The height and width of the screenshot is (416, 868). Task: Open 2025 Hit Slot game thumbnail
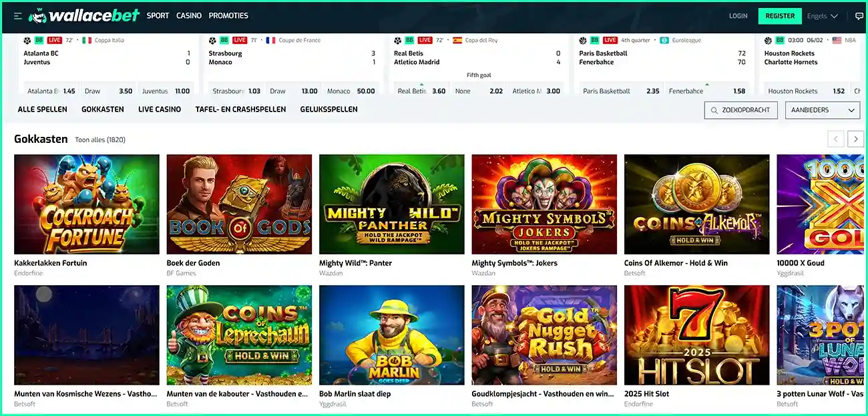697,335
